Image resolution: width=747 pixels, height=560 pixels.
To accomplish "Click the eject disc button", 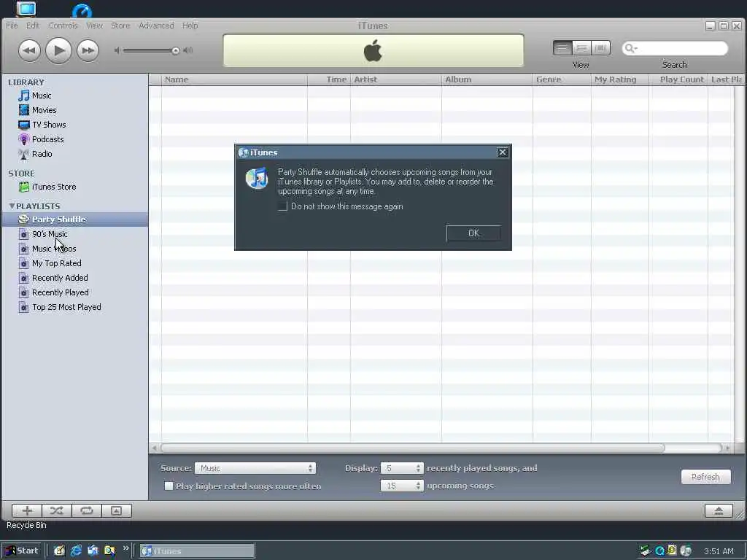I will (719, 511).
